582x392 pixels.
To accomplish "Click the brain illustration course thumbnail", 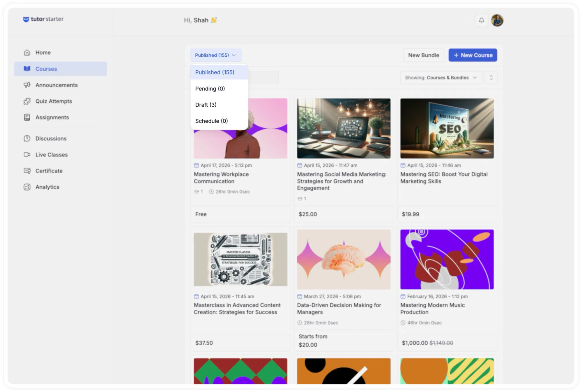I will [x=344, y=259].
